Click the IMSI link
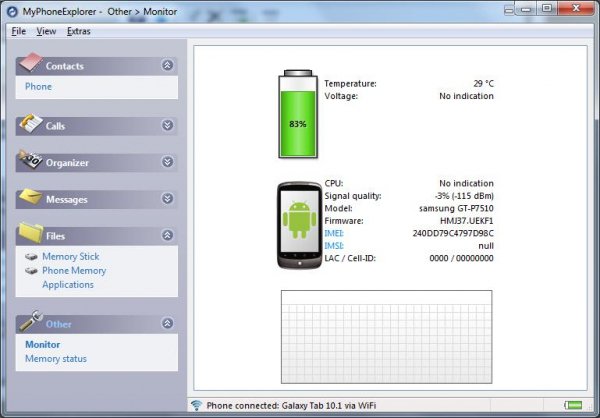Screen dimensions: 600x418 pos(334,246)
